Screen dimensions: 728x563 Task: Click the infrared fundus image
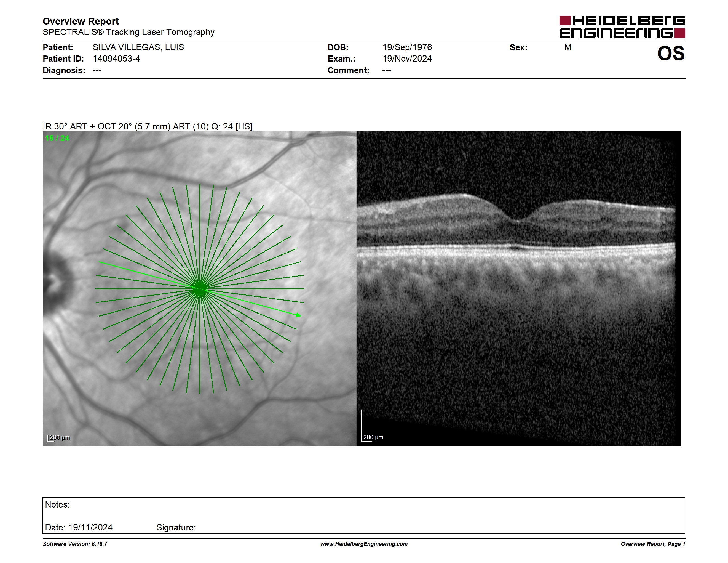tap(199, 288)
